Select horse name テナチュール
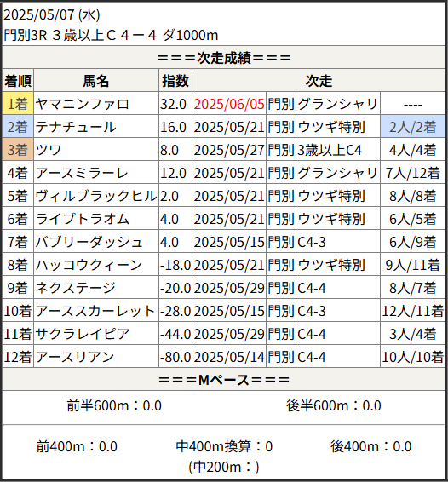 coord(76,127)
